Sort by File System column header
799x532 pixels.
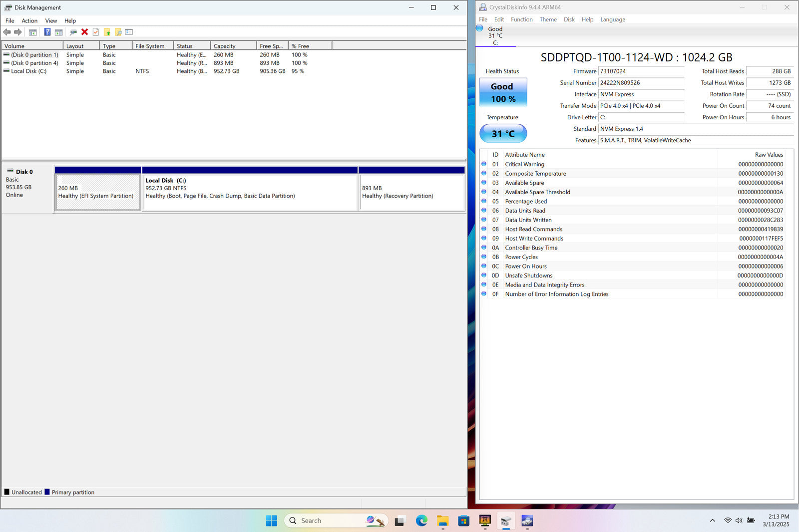152,46
